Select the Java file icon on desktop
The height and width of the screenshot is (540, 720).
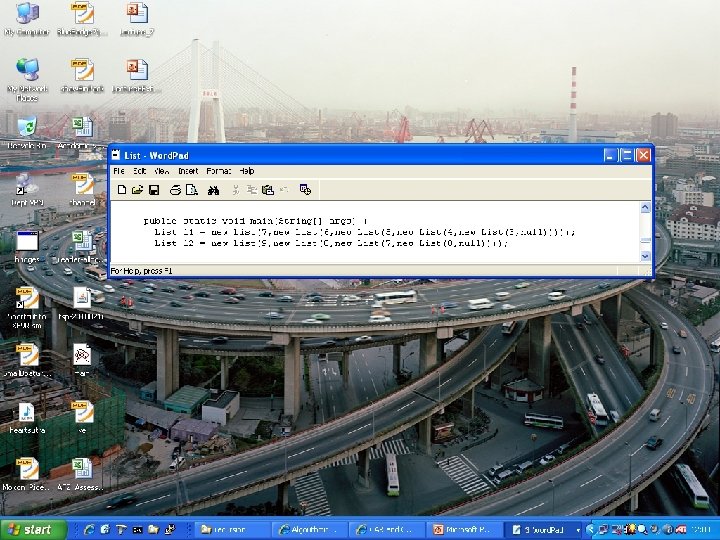pyautogui.click(x=83, y=303)
